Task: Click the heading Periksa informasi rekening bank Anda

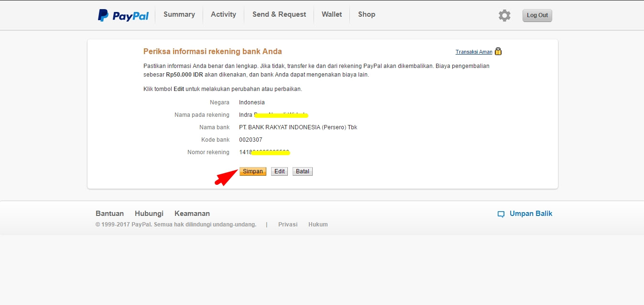Action: (x=213, y=51)
